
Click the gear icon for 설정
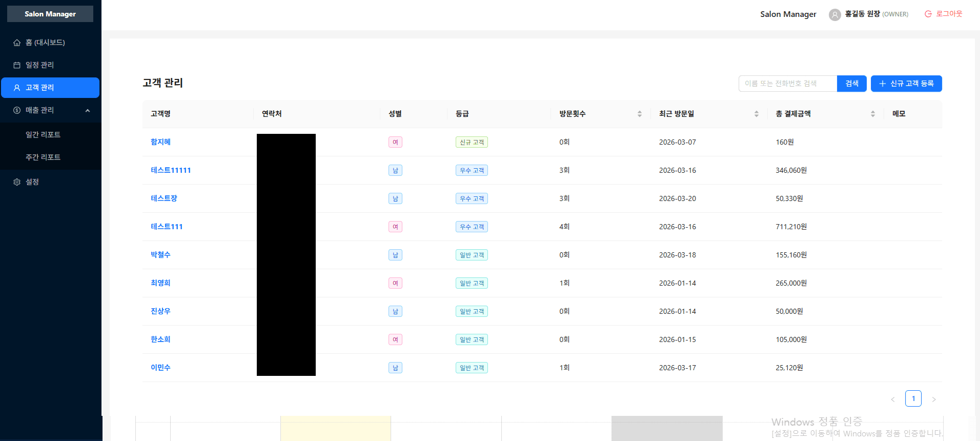click(x=17, y=182)
